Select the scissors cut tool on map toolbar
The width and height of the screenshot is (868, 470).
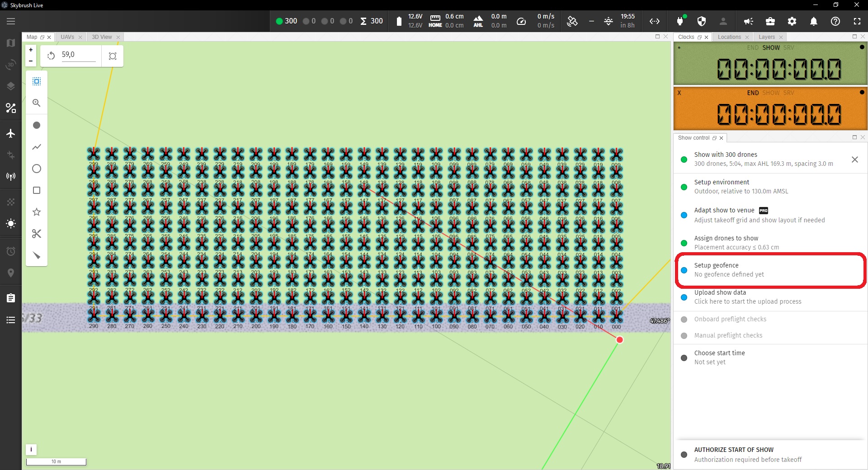[36, 234]
